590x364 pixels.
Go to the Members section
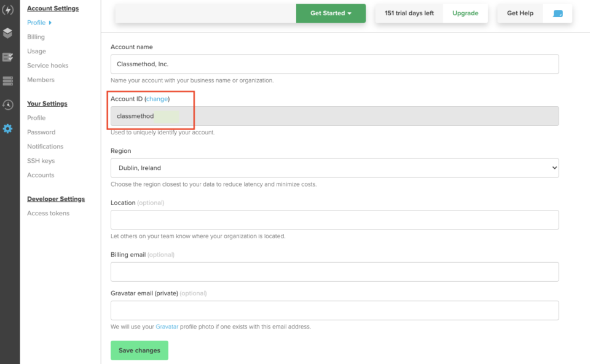(41, 79)
